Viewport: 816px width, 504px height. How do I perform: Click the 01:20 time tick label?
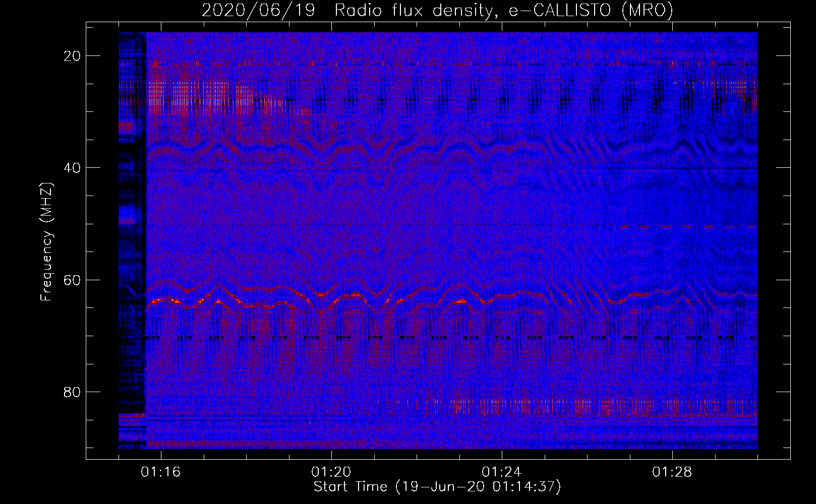331,472
